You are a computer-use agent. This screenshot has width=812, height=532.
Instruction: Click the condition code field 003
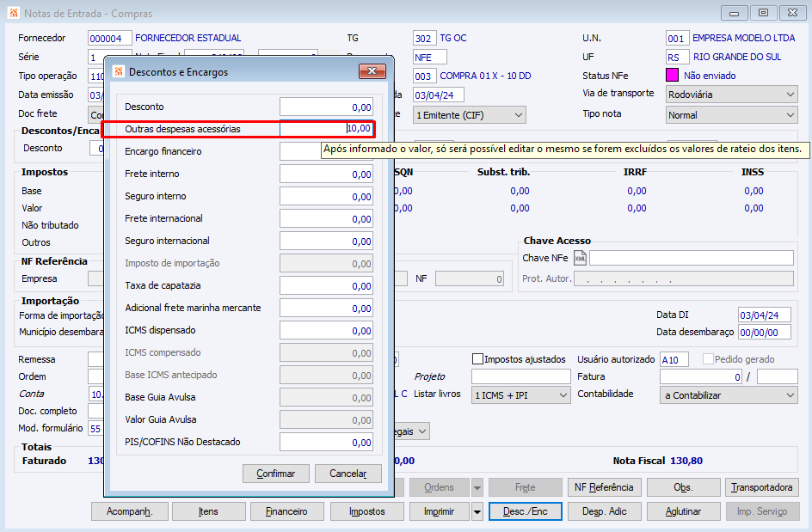pyautogui.click(x=425, y=76)
